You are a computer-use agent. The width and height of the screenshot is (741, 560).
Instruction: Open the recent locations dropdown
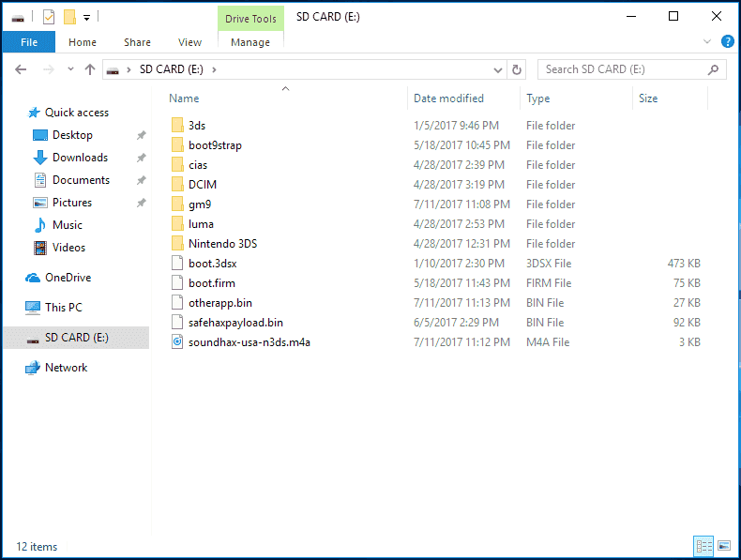(70, 69)
